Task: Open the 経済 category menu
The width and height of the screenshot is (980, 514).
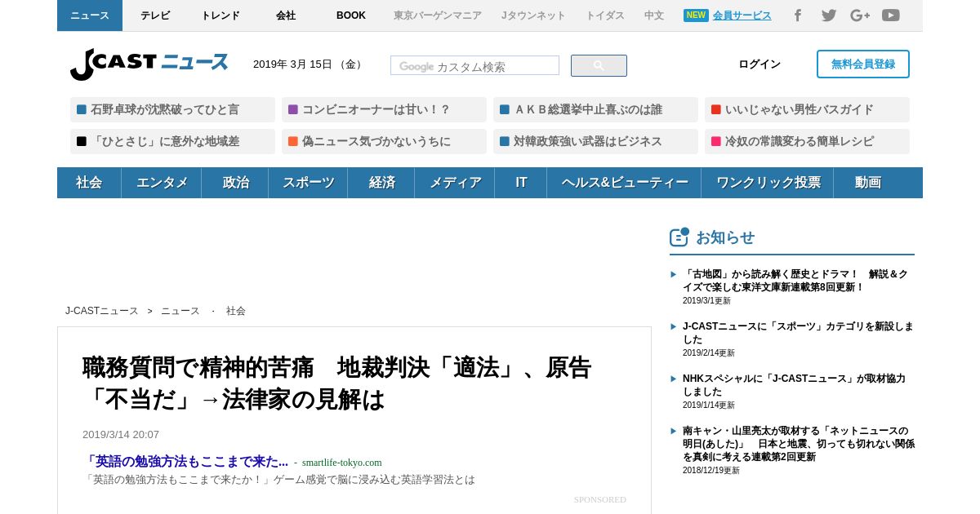Action: click(x=381, y=183)
